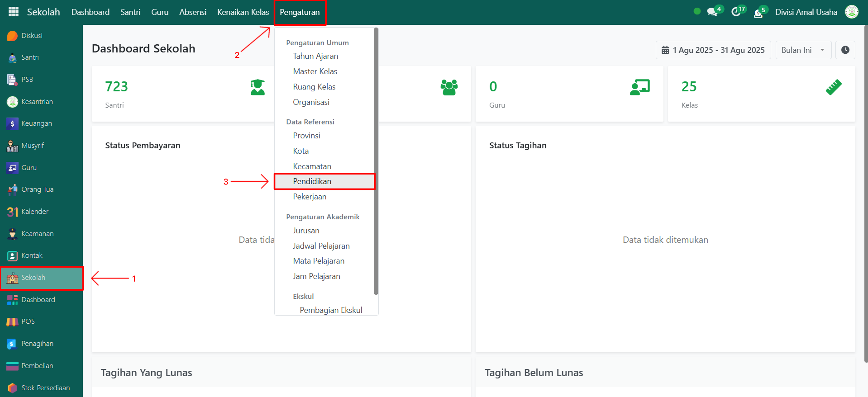Open the Divisi Amal Usaha user menu
Screen dimensions: 868x397
(806, 12)
